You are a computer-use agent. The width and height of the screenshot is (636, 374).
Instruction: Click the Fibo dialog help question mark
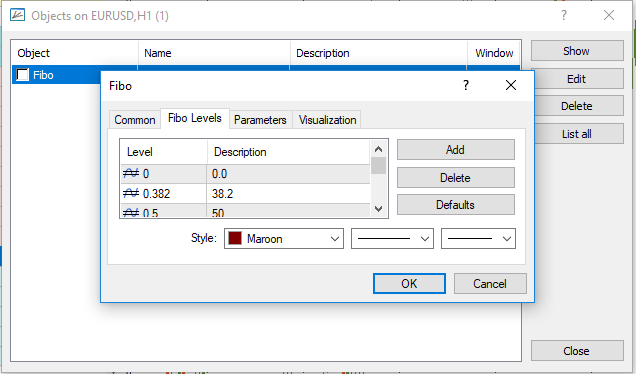[466, 85]
